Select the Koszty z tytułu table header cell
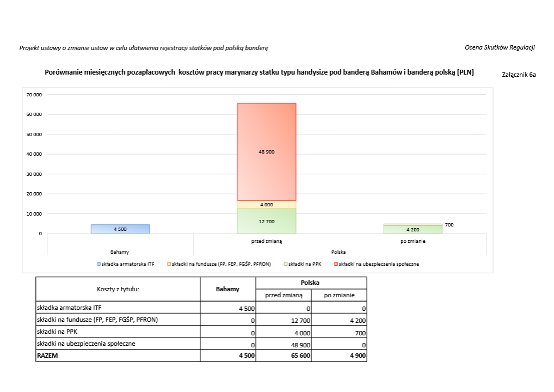 (118, 289)
